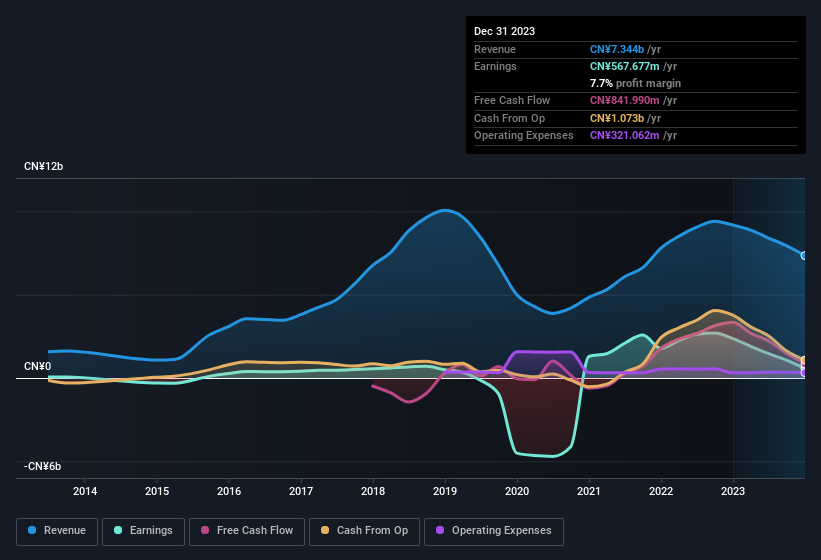
Task: Select the 2021 x-axis label
Action: pyautogui.click(x=589, y=491)
